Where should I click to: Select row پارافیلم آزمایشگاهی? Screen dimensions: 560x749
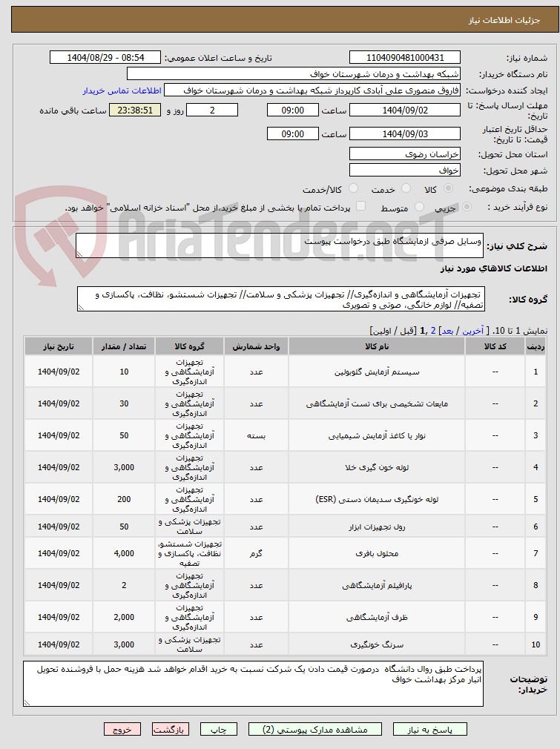(x=285, y=585)
